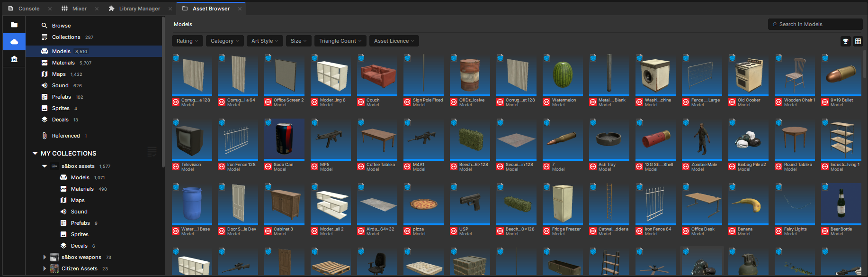
Task: Expand the Citizen Assets collection
Action: pyautogui.click(x=45, y=268)
